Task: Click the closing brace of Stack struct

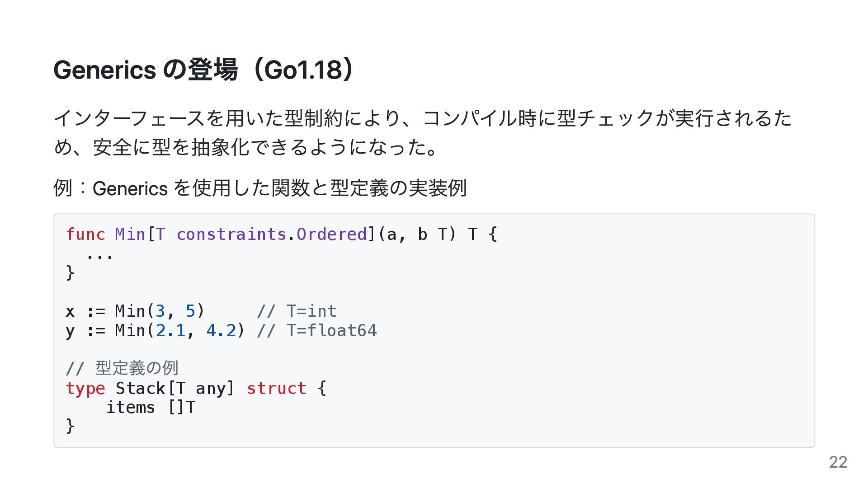Action: pos(70,426)
